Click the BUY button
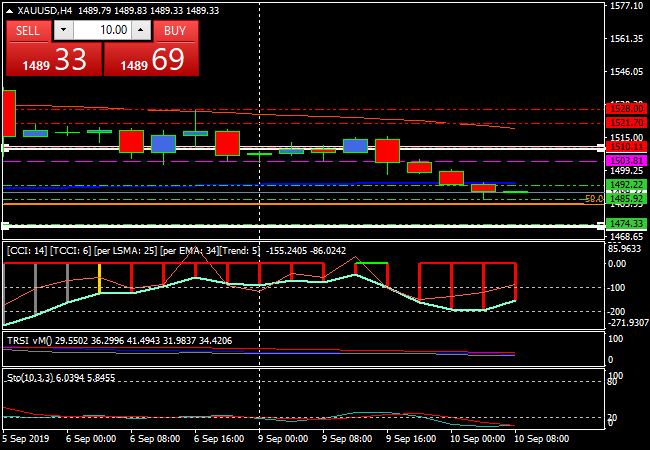The width and height of the screenshot is (650, 450). [175, 30]
